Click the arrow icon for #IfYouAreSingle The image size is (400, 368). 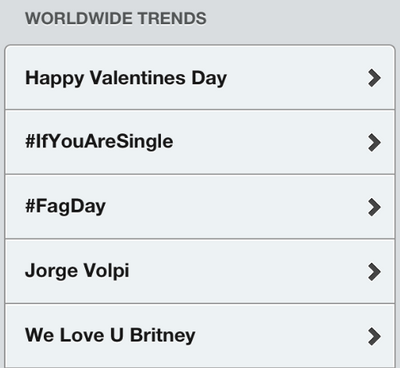(x=374, y=143)
